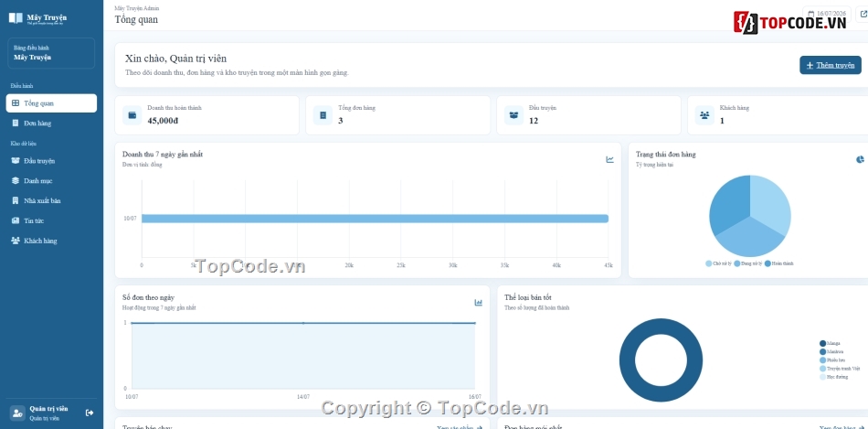This screenshot has width=868, height=429.
Task: Click the Đầu truyện count 12
Action: coord(534,120)
